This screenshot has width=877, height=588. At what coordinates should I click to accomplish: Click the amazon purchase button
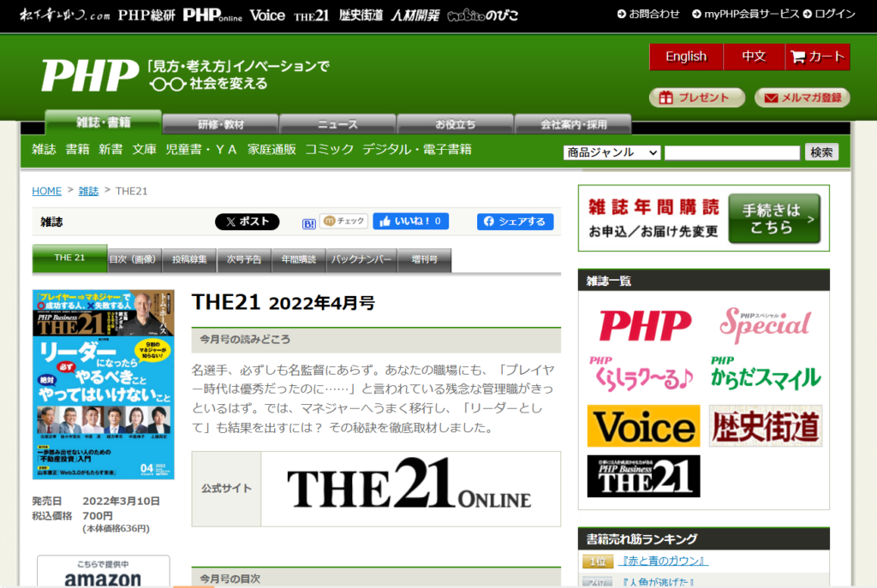104,571
